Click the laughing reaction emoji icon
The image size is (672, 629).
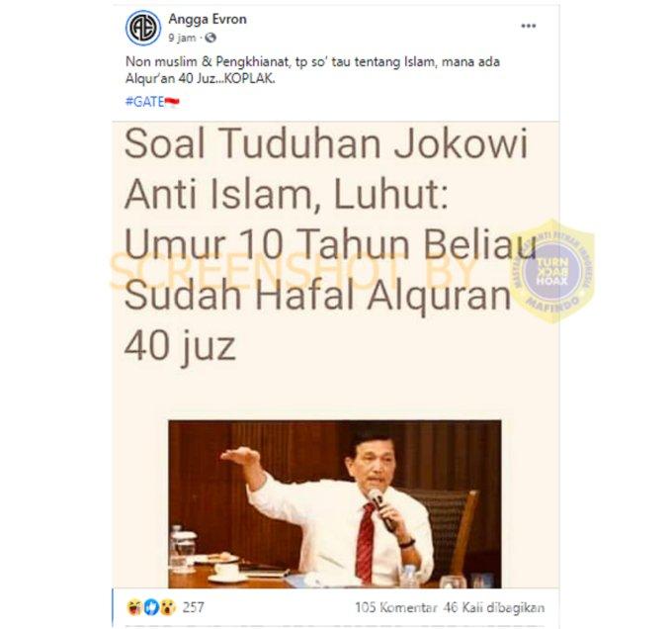[134, 607]
